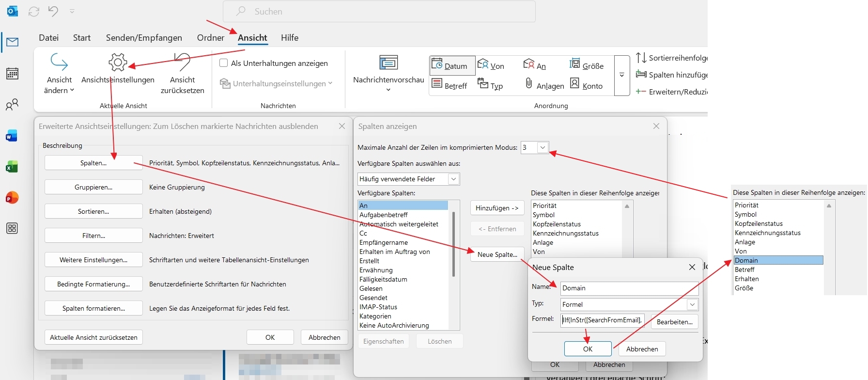Click the Undo arrow in title bar

[x=53, y=11]
